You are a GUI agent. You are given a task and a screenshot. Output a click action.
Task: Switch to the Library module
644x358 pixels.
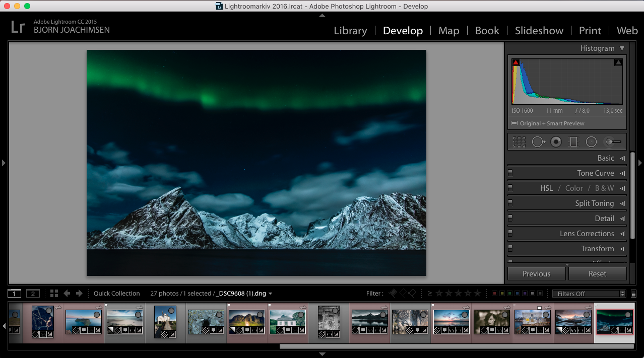point(350,31)
